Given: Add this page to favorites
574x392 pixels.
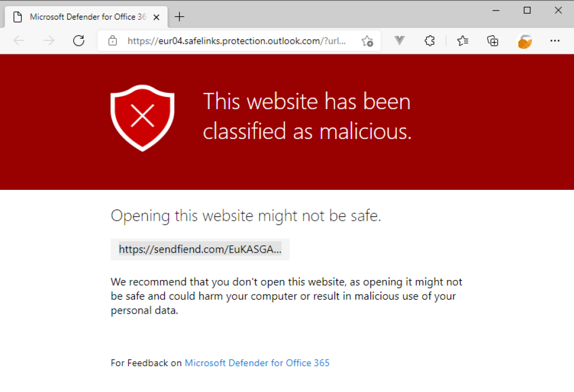Looking at the screenshot, I should pos(367,40).
